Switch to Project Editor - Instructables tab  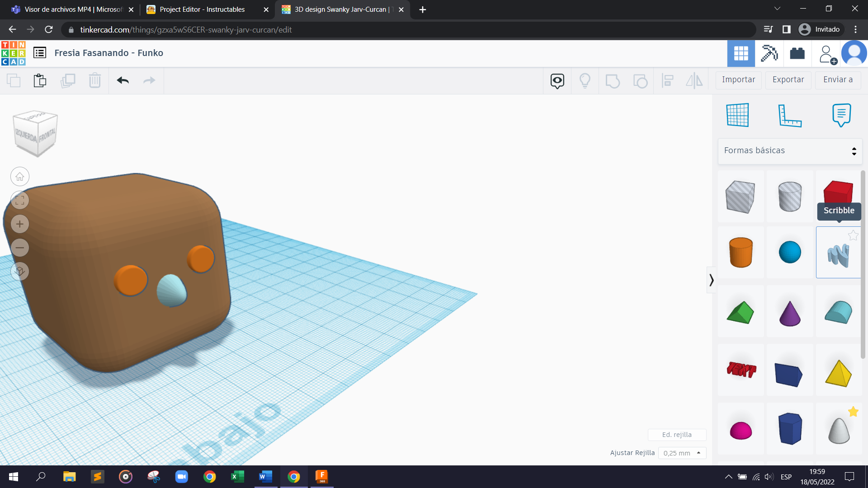coord(202,9)
